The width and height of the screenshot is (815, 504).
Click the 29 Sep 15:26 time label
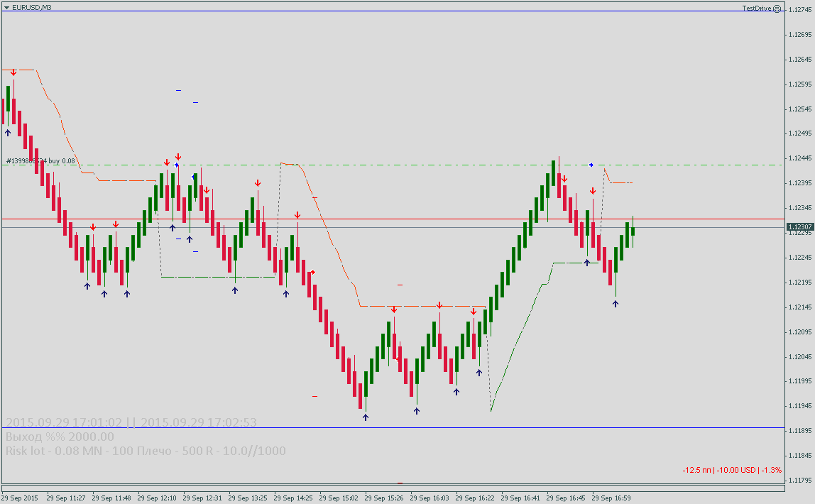click(384, 498)
